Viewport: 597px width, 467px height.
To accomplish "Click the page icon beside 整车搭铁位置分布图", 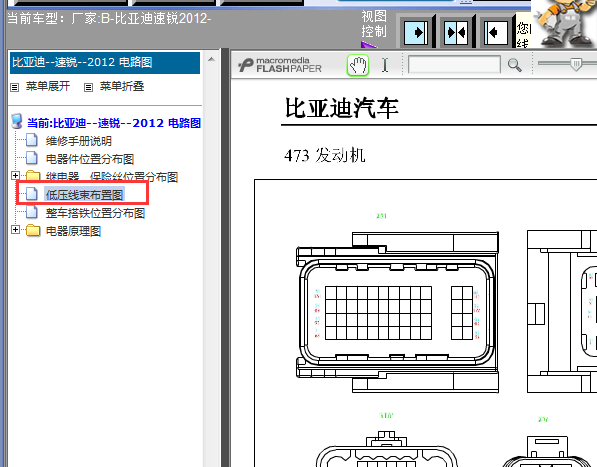I will coord(32,212).
